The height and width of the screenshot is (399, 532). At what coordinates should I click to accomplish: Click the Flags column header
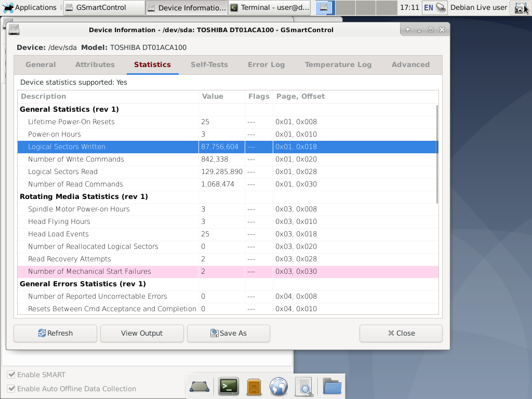(x=259, y=96)
